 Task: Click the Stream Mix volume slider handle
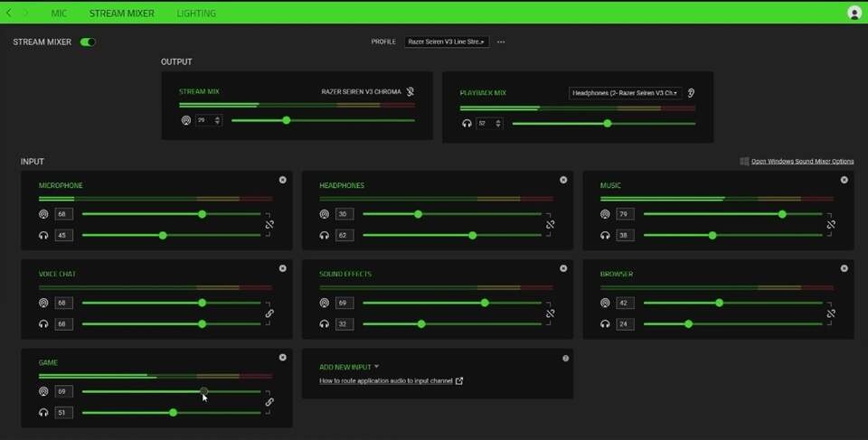point(287,120)
